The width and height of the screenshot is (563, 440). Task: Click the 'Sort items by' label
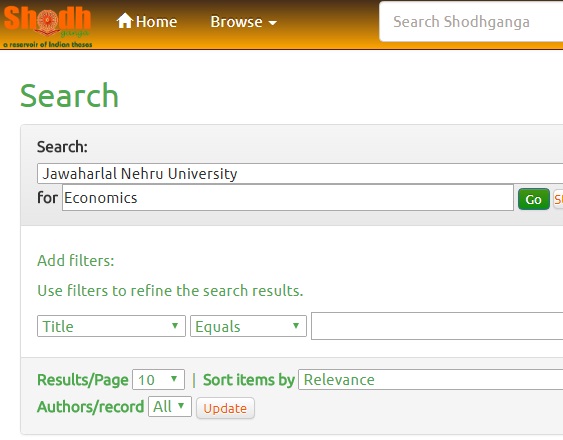[249, 380]
